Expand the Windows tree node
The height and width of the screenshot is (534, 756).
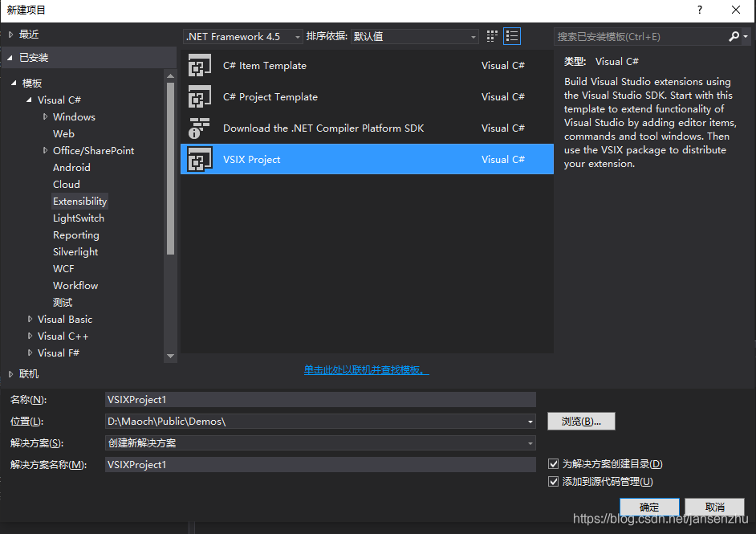tap(45, 116)
